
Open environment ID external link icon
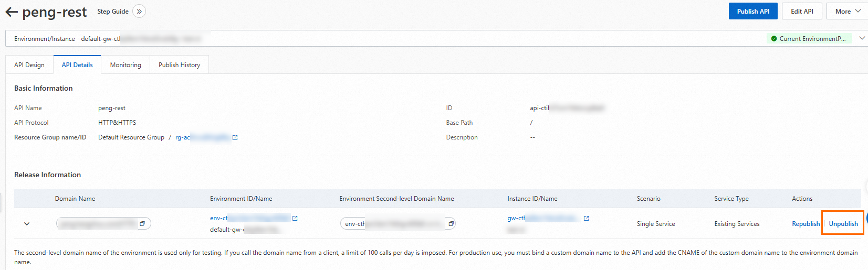(x=295, y=218)
